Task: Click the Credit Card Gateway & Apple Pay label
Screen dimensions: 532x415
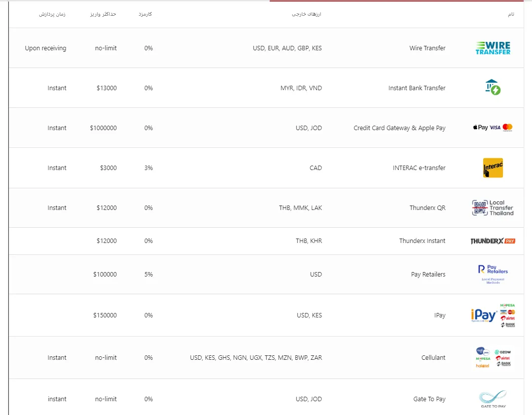Action: coord(399,128)
